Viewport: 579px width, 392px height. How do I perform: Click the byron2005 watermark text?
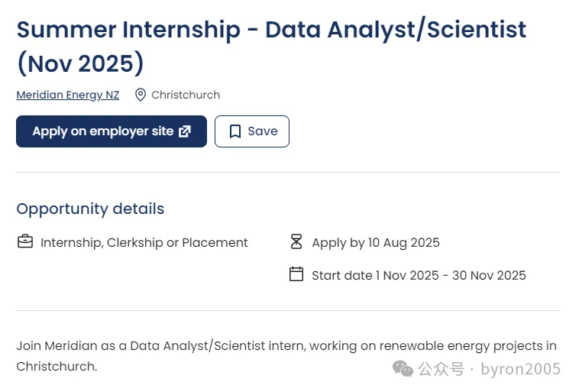coord(521,369)
